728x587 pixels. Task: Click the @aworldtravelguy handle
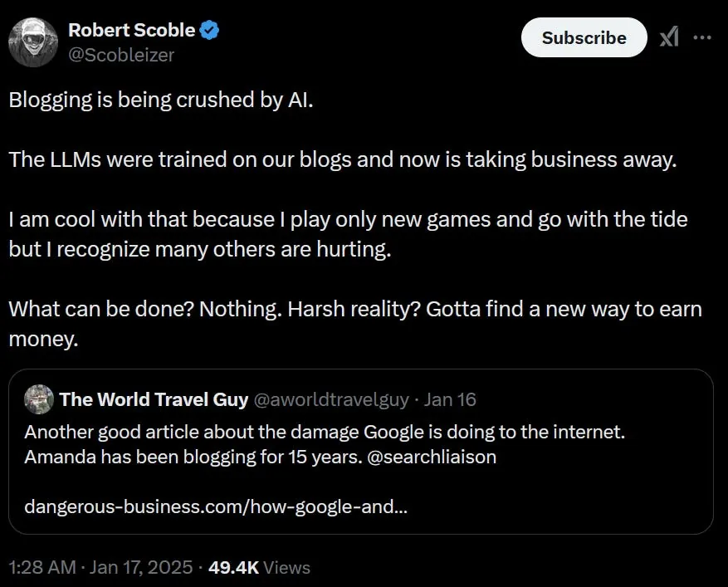(x=330, y=399)
